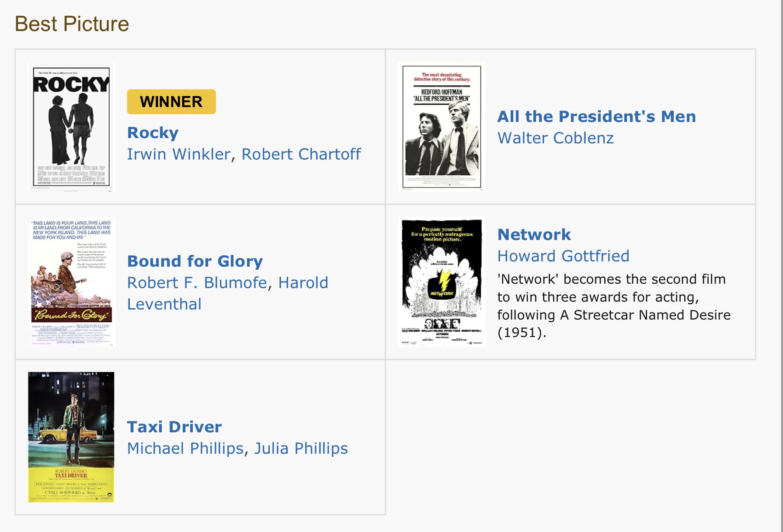Screen dimensions: 783x532
Task: Click the Michael Phillips link
Action: pyautogui.click(x=185, y=449)
